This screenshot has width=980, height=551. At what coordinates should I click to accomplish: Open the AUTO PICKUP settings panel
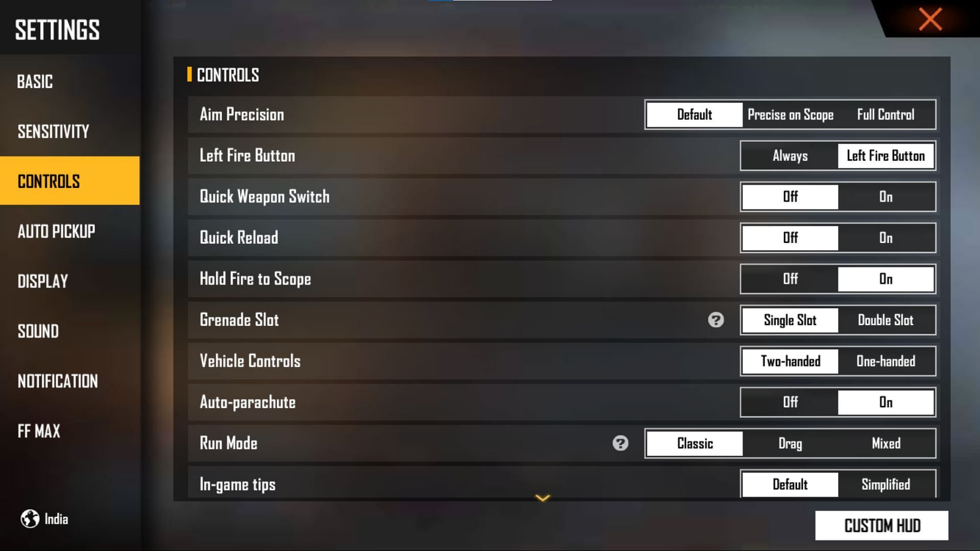pyautogui.click(x=56, y=232)
